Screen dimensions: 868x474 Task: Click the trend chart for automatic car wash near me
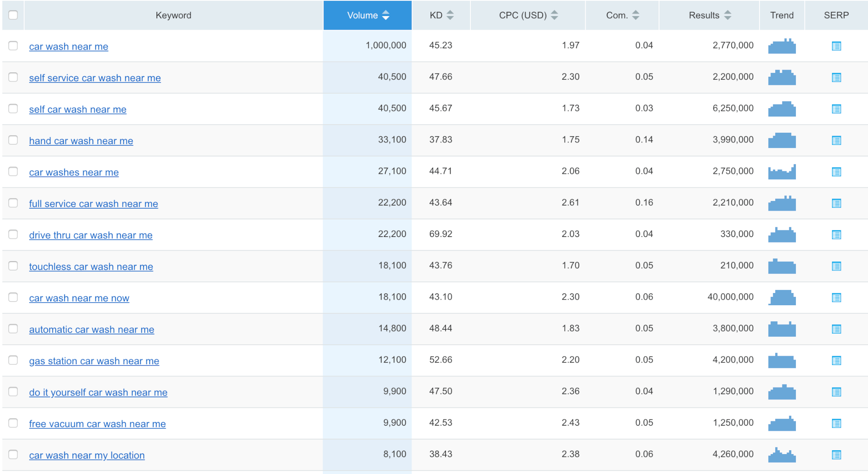click(x=782, y=329)
